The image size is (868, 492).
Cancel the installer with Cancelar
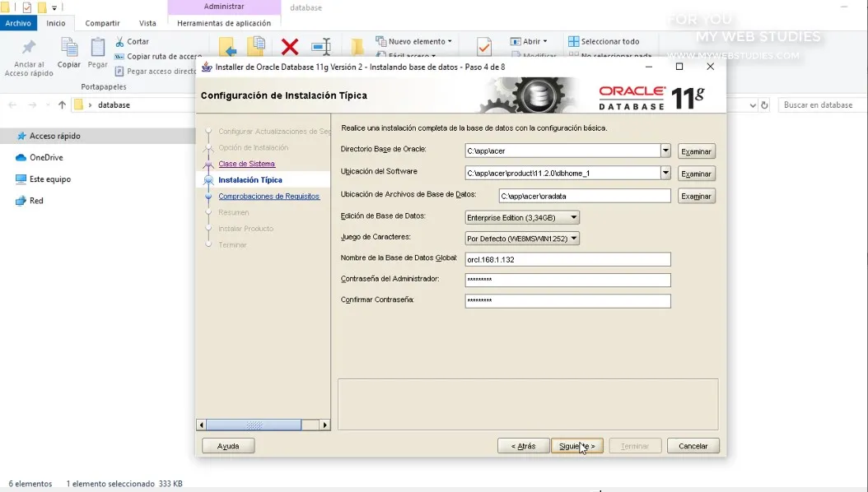pos(693,446)
